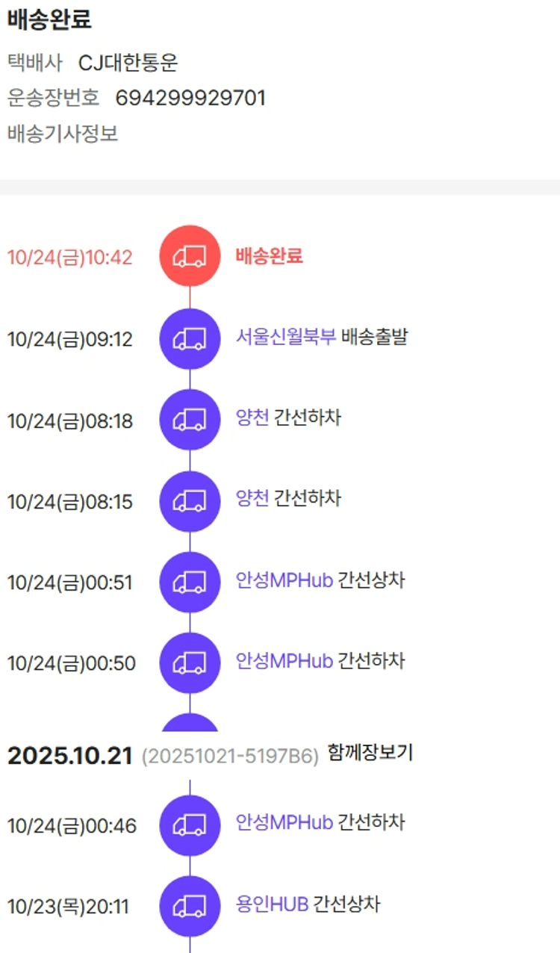The width and height of the screenshot is (560, 953).
Task: Click the truck icon beside 서울신월북부 배송출발
Action: pos(190,339)
